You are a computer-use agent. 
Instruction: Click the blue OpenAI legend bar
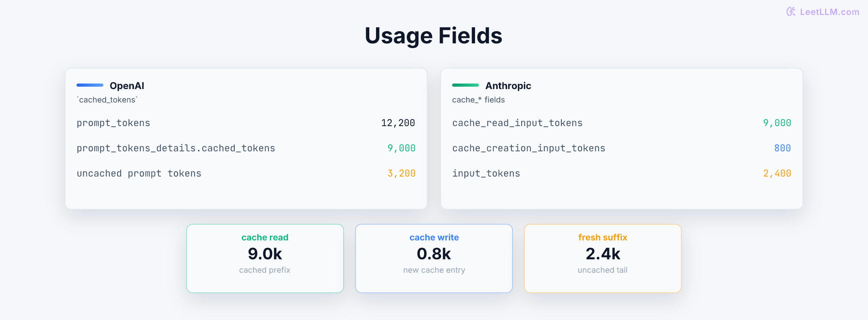(x=90, y=85)
